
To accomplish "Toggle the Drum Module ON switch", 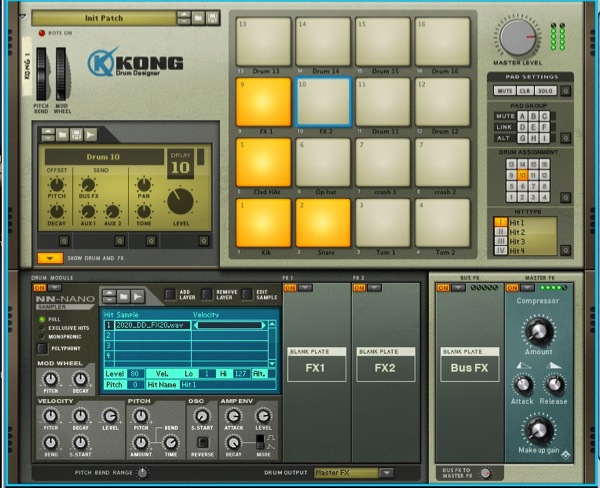I will pyautogui.click(x=42, y=287).
